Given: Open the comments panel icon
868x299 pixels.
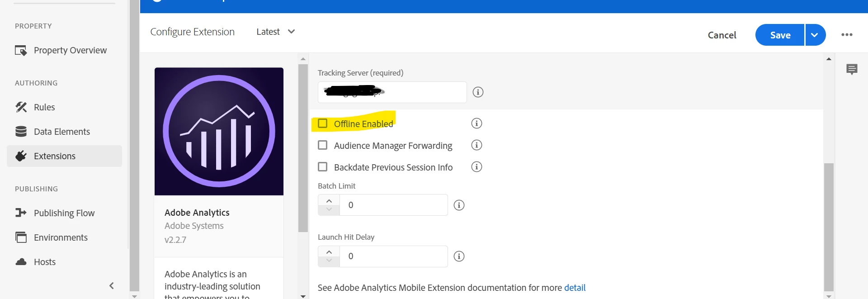Looking at the screenshot, I should point(852,69).
